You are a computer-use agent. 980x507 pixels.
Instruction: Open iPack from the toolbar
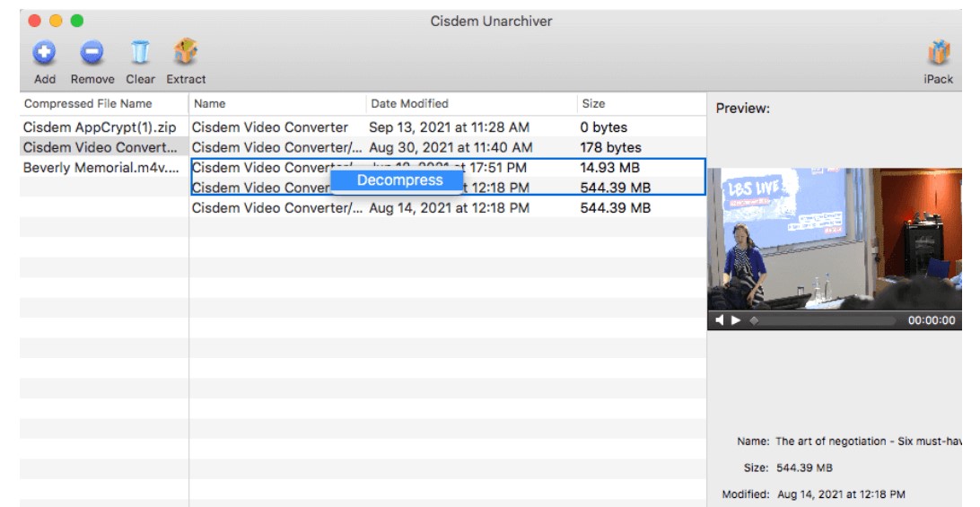coord(938,53)
